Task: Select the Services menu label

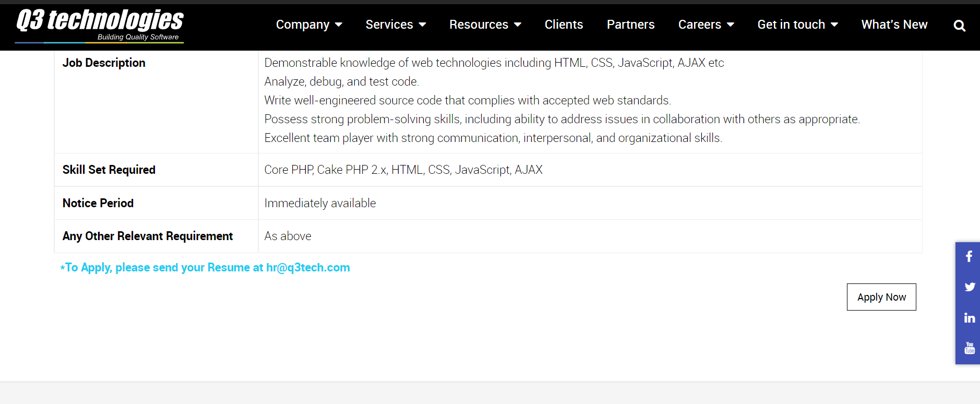Action: pos(389,25)
